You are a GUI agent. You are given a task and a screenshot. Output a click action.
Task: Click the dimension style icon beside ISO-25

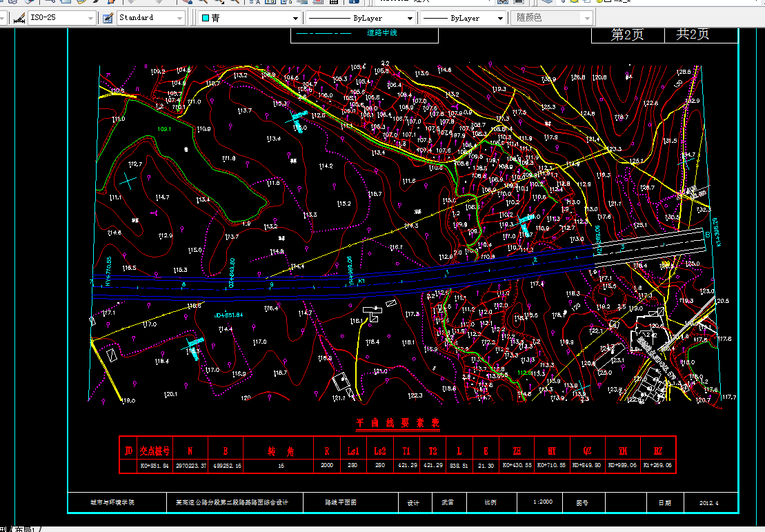[19, 18]
